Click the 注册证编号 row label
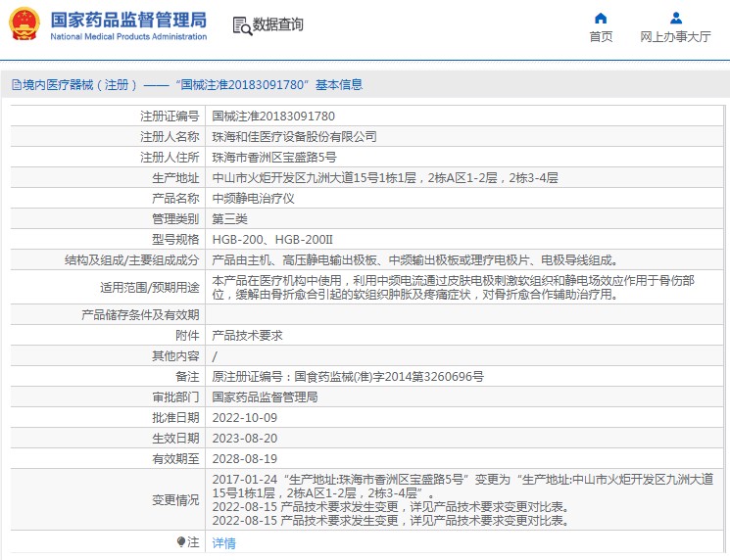This screenshot has height=560, width=730. tap(170, 117)
